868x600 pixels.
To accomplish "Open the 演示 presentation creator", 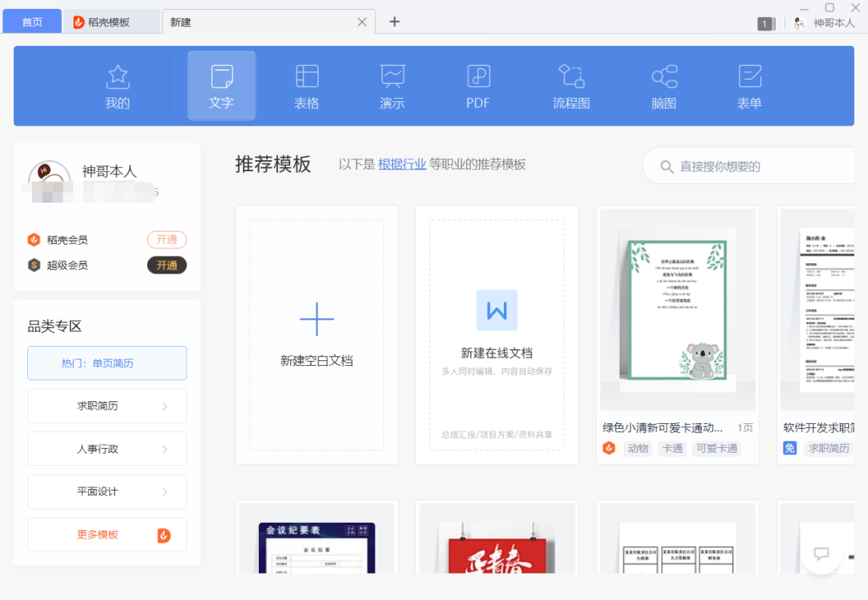I will pos(391,85).
